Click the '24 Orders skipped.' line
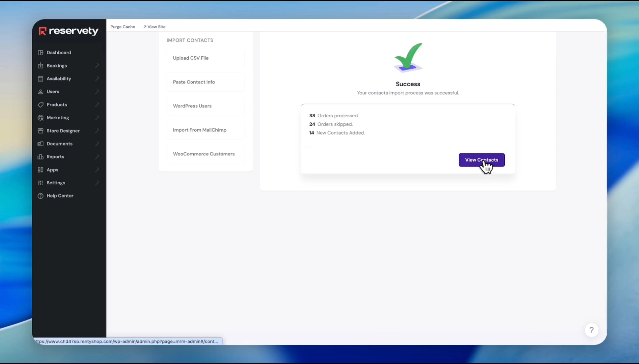Screen dimensions: 639x364 point(331,124)
